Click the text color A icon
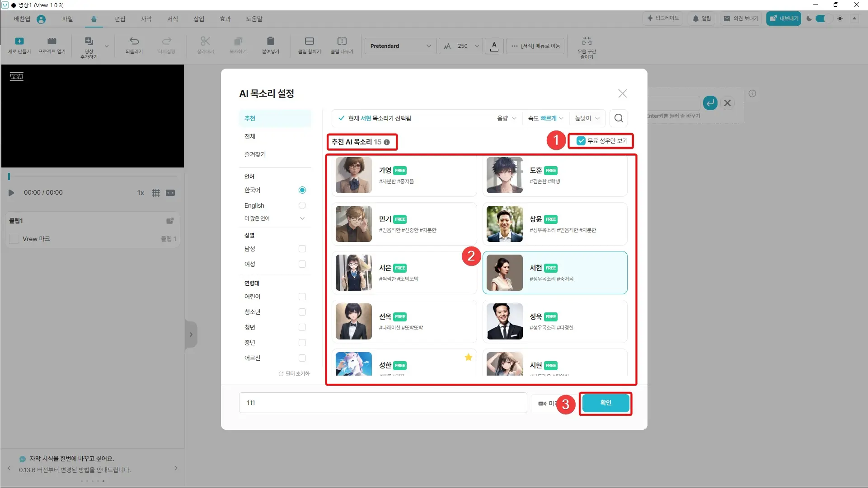The image size is (868, 488). [494, 46]
